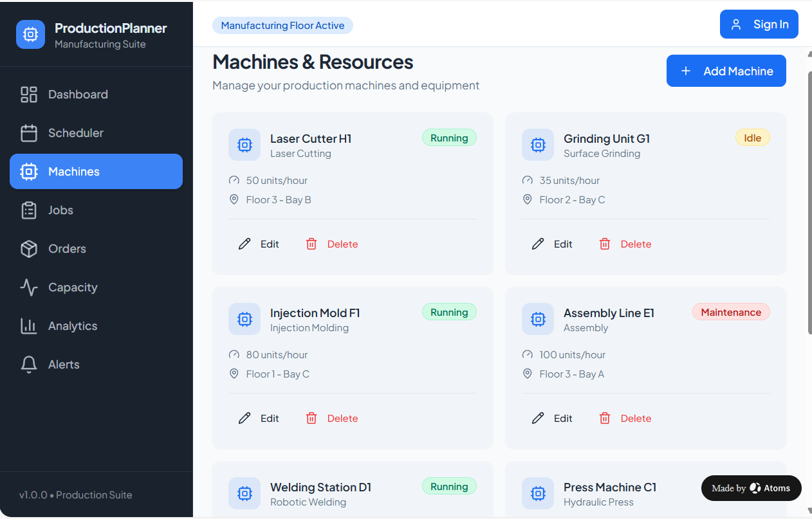
Task: Edit the Laser Cutter H1 machine
Action: (x=259, y=244)
